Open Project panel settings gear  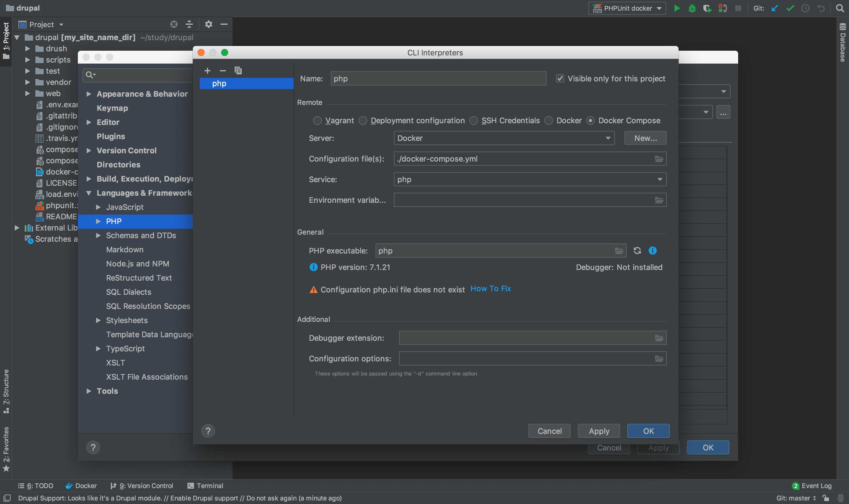click(x=208, y=24)
